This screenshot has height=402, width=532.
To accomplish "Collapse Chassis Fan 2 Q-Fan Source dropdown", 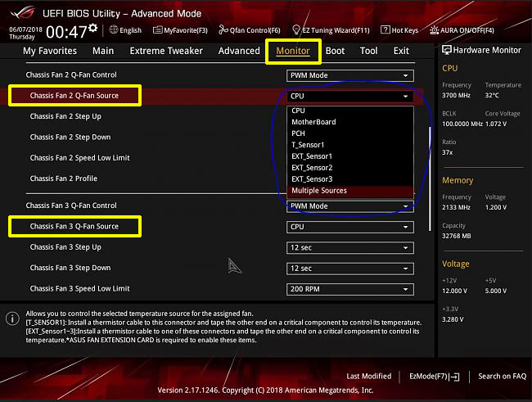I will [350, 96].
